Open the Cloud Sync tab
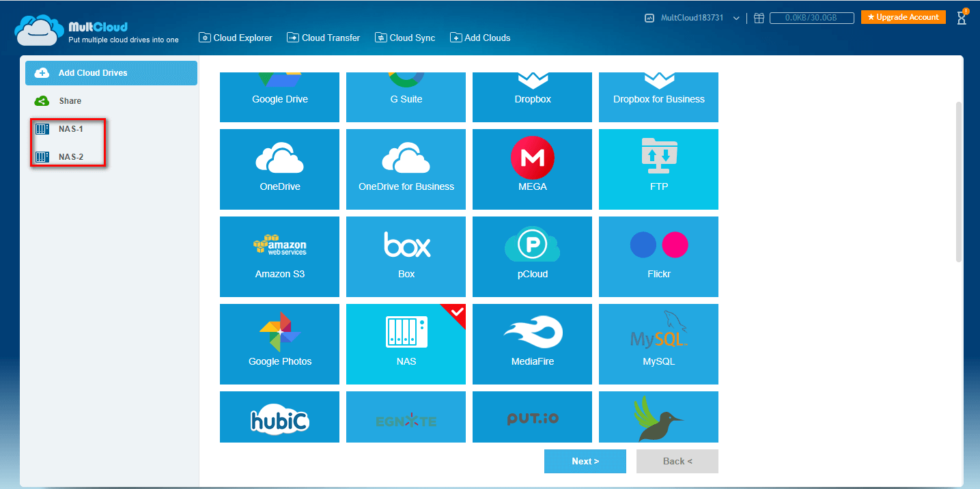Viewport: 980px width, 489px height. click(405, 38)
